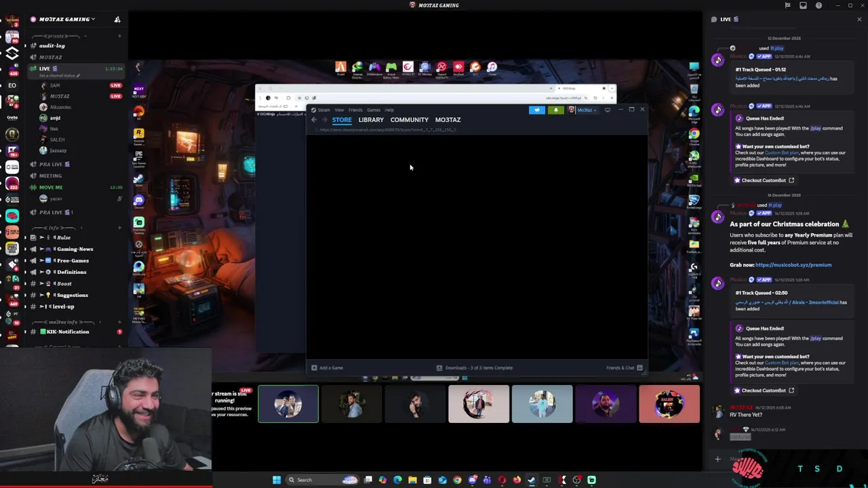Open the Discord inbox icon in title bar
Image resolution: width=868 pixels, height=488 pixels.
click(x=803, y=5)
